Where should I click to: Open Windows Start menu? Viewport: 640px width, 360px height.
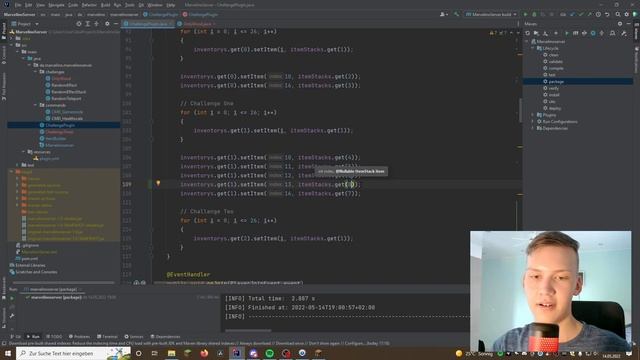pyautogui.click(x=7, y=353)
